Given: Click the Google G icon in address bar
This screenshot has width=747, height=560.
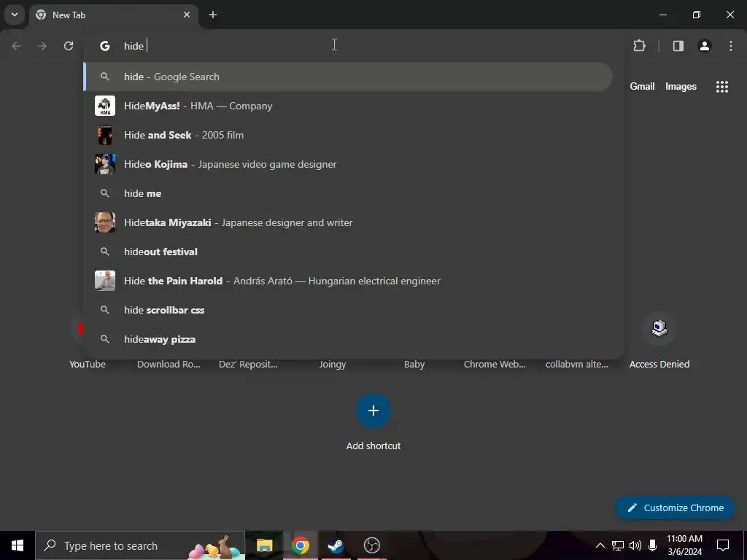Looking at the screenshot, I should 105,46.
